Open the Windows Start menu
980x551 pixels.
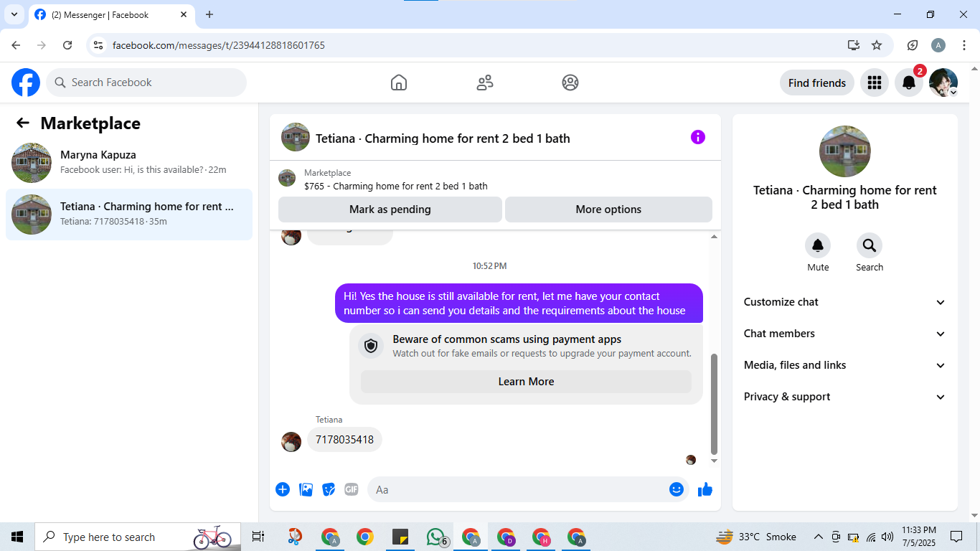pyautogui.click(x=17, y=537)
